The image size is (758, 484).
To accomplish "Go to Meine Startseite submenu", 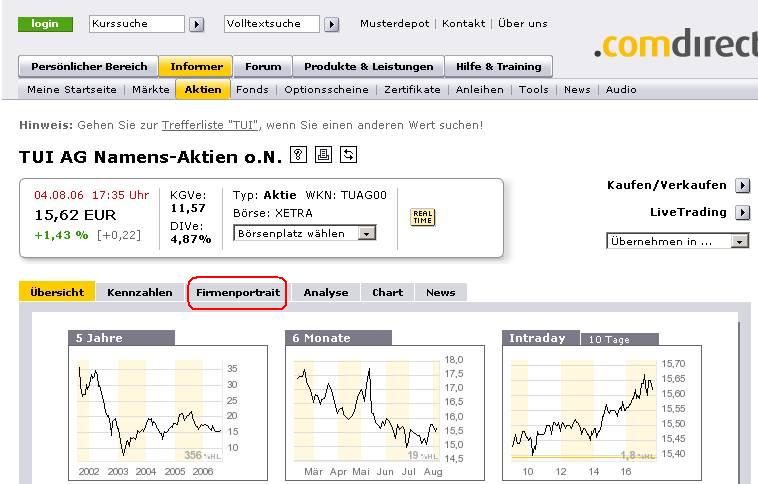I will 72,89.
